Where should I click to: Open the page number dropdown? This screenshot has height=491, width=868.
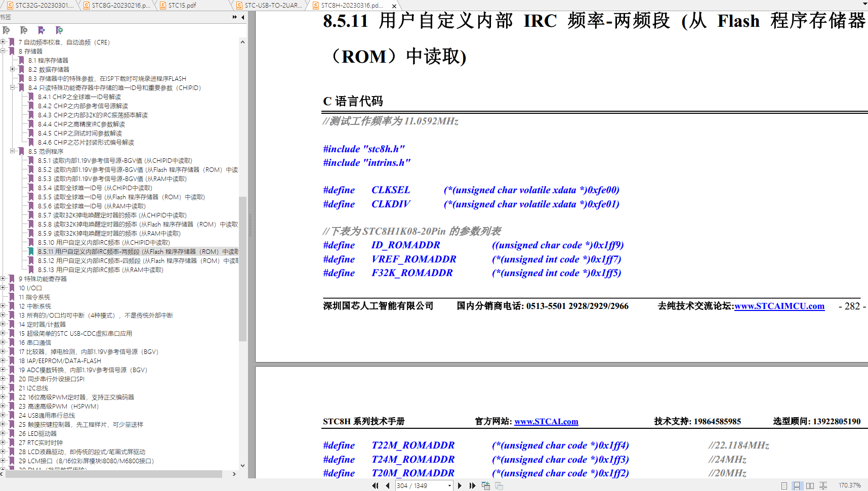[449, 485]
